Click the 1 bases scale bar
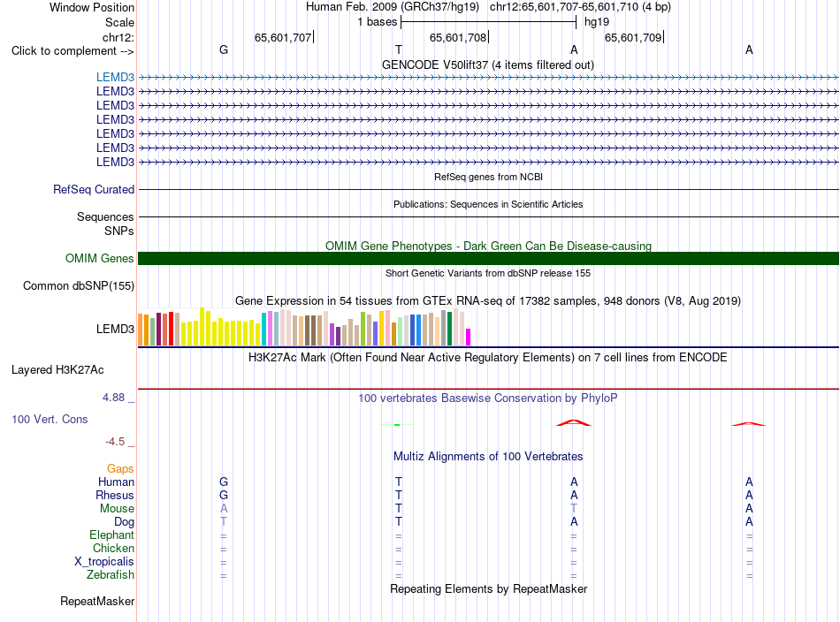The height and width of the screenshot is (622, 840). pos(488,22)
